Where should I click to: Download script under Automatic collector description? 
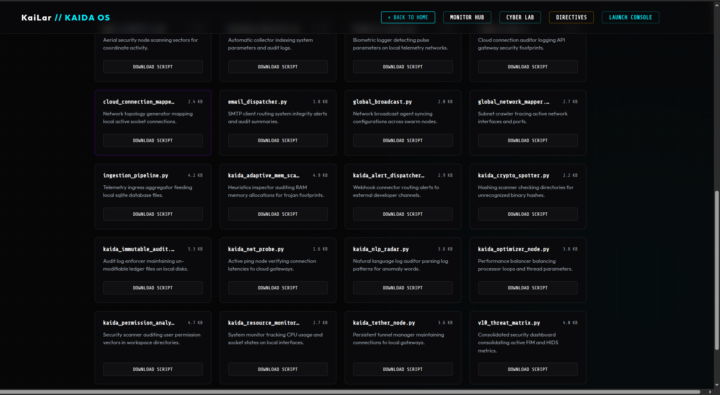coord(278,67)
